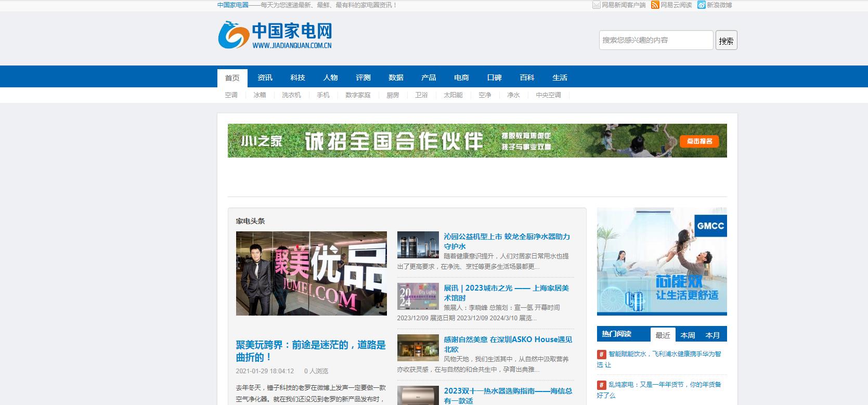The height and width of the screenshot is (405, 868).
Task: Open the 人物 navigation item
Action: (330, 78)
